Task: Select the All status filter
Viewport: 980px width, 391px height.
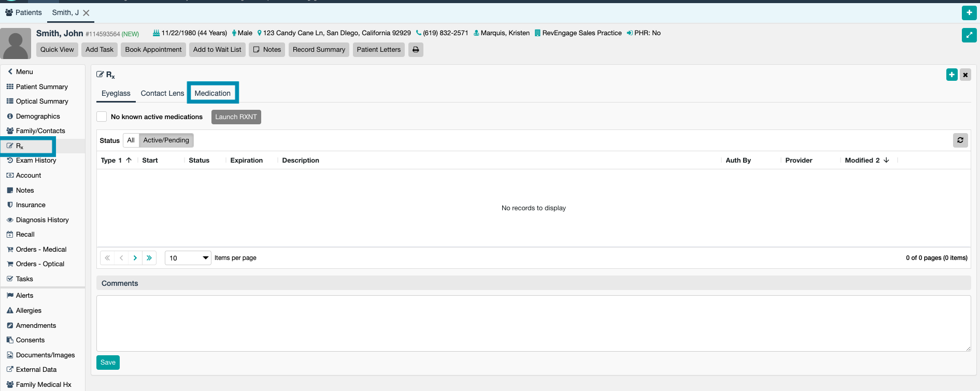Action: tap(131, 140)
